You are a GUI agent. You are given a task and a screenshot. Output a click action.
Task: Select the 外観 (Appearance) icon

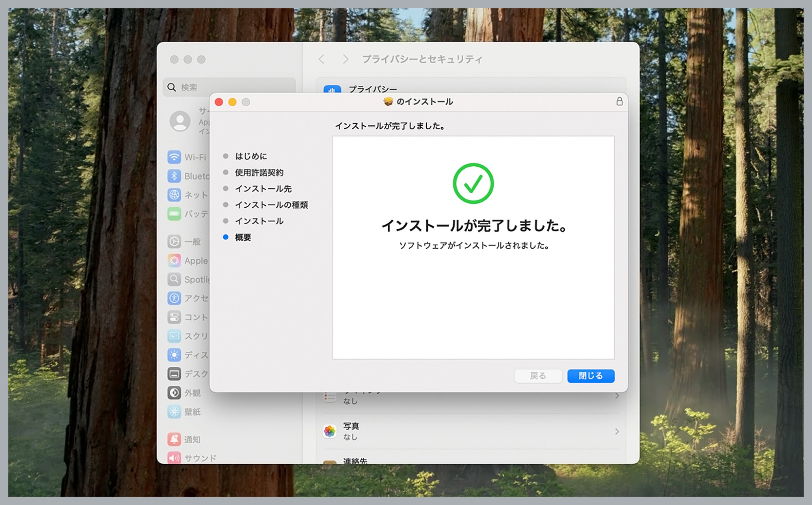point(174,393)
